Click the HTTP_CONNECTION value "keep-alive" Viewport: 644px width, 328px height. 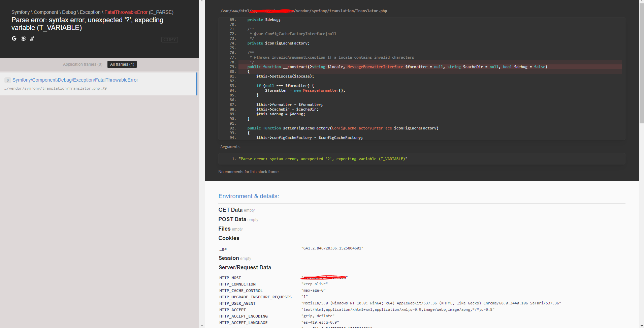click(x=314, y=284)
